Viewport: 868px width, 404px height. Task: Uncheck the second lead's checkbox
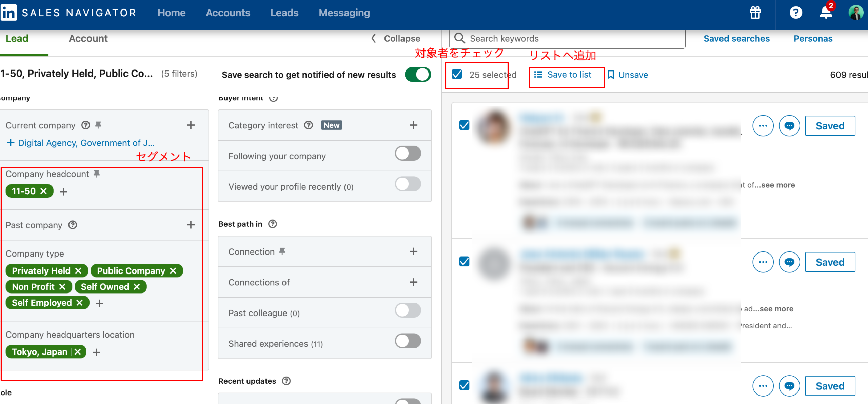point(464,262)
